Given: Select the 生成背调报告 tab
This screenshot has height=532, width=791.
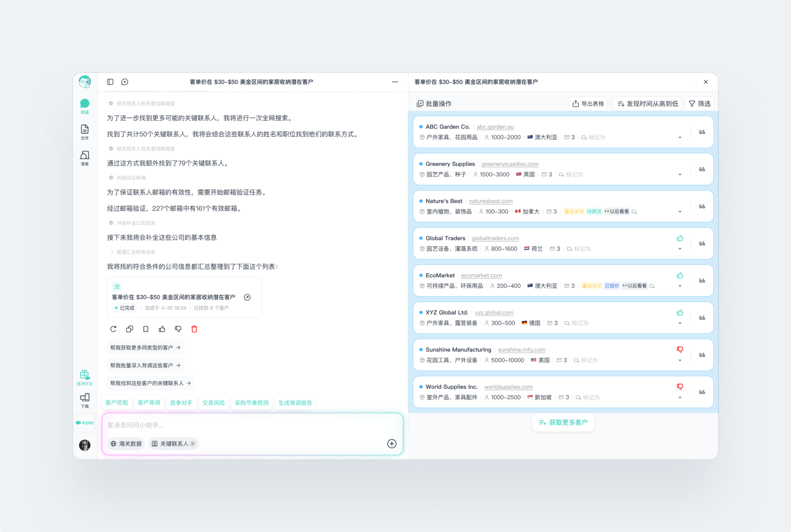Looking at the screenshot, I should click(295, 403).
